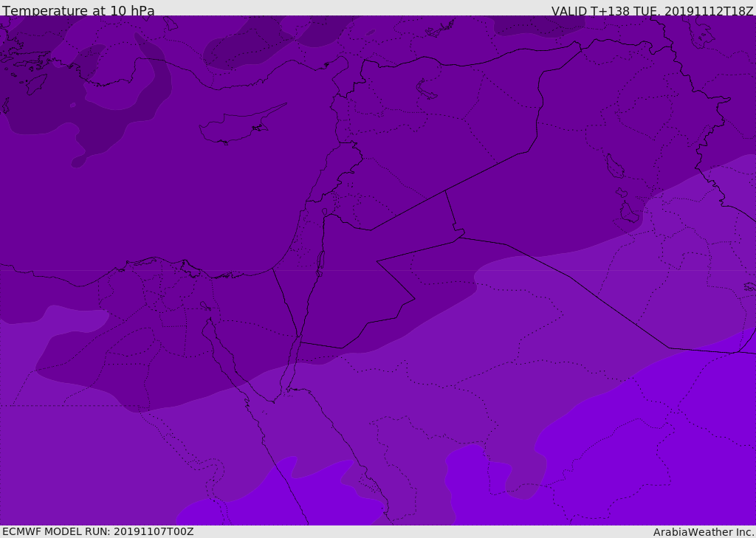Open the ArabiaWeather Inc. credit

point(704,532)
